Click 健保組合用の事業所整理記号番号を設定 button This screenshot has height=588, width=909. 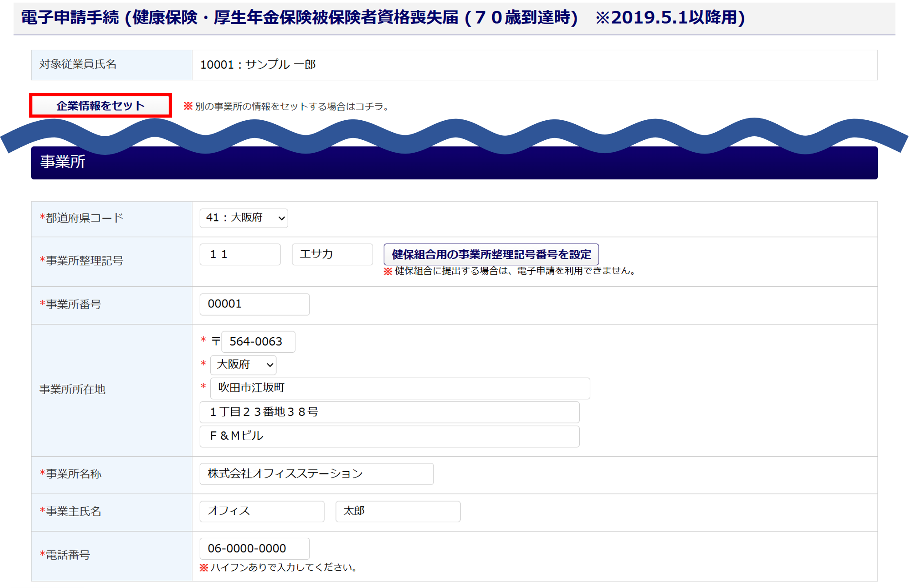491,254
